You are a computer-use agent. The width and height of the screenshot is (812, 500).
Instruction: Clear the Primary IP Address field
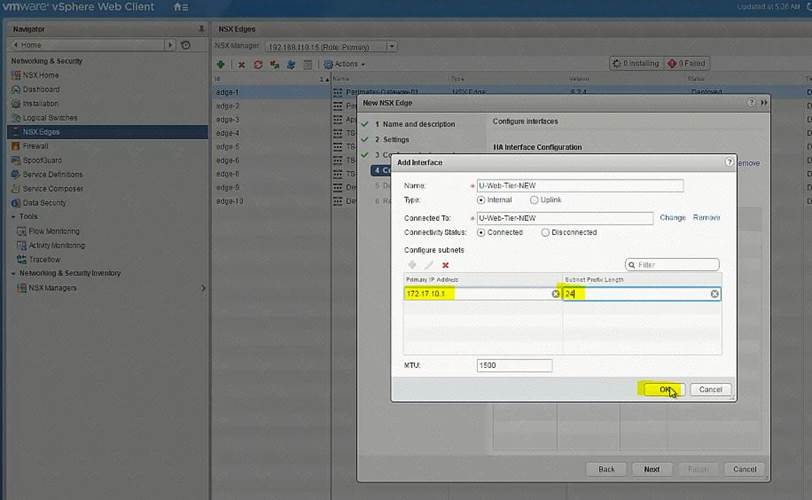pyautogui.click(x=555, y=294)
